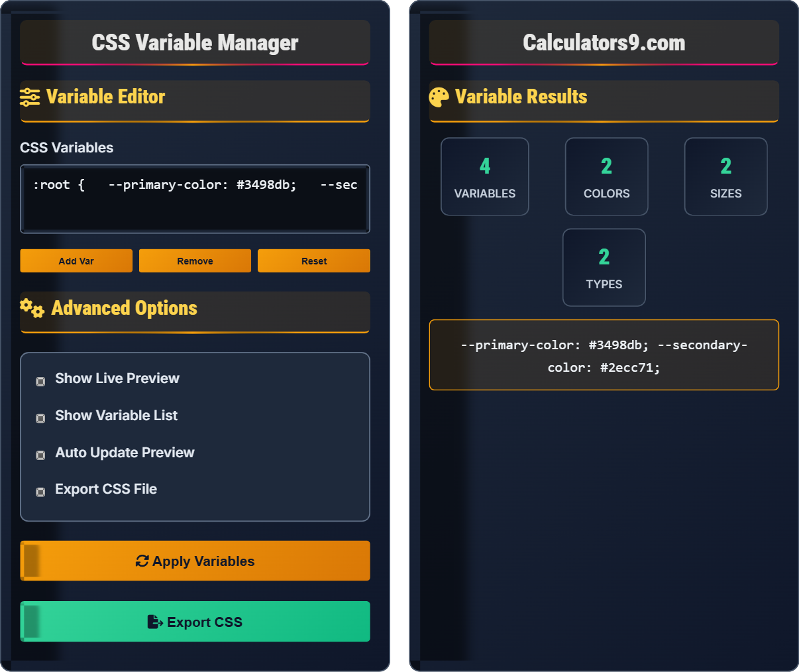Click the Show Live Preview label text
The width and height of the screenshot is (799, 672).
(x=117, y=378)
